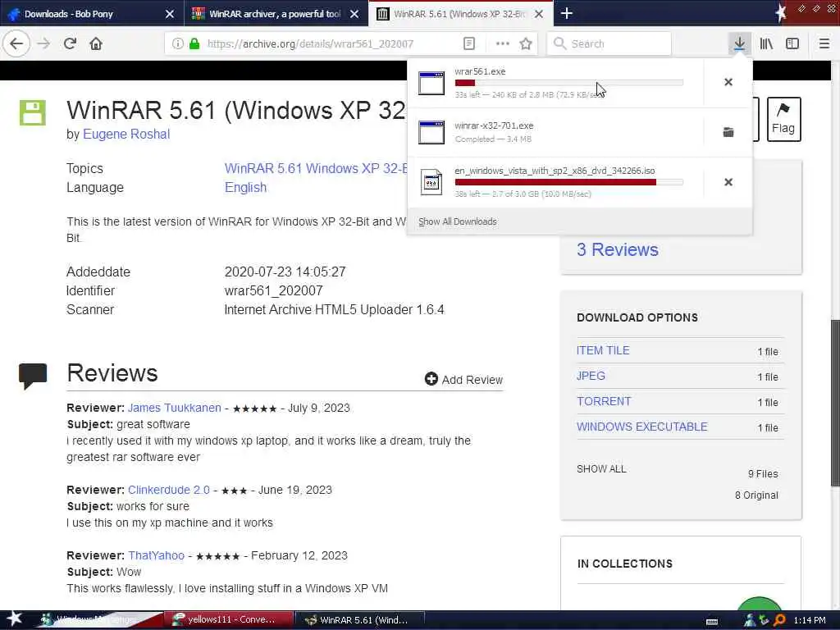840x630 pixels.
Task: Click wrar561.exe download progress bar
Action: click(x=569, y=83)
